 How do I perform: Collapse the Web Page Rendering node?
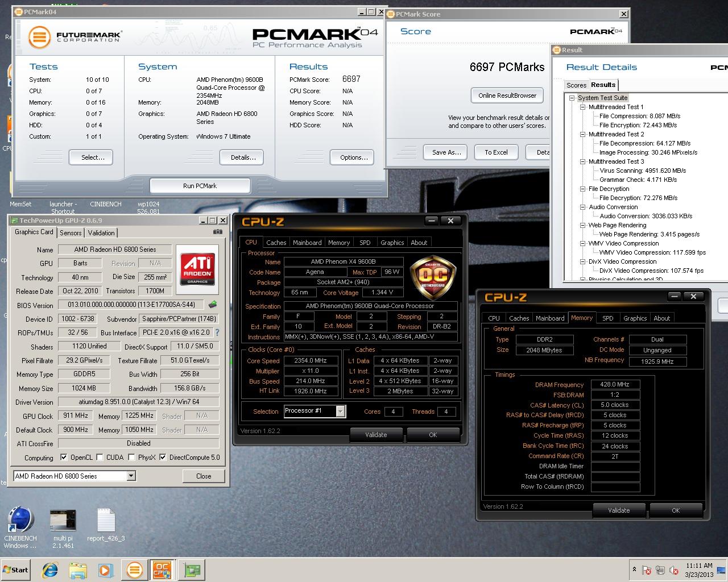tap(583, 225)
